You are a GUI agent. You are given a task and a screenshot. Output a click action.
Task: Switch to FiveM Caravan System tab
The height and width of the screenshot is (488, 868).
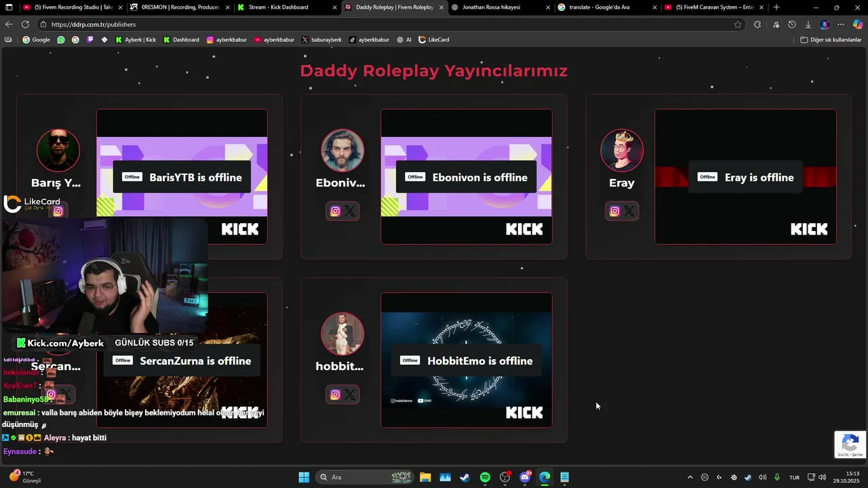(x=714, y=7)
